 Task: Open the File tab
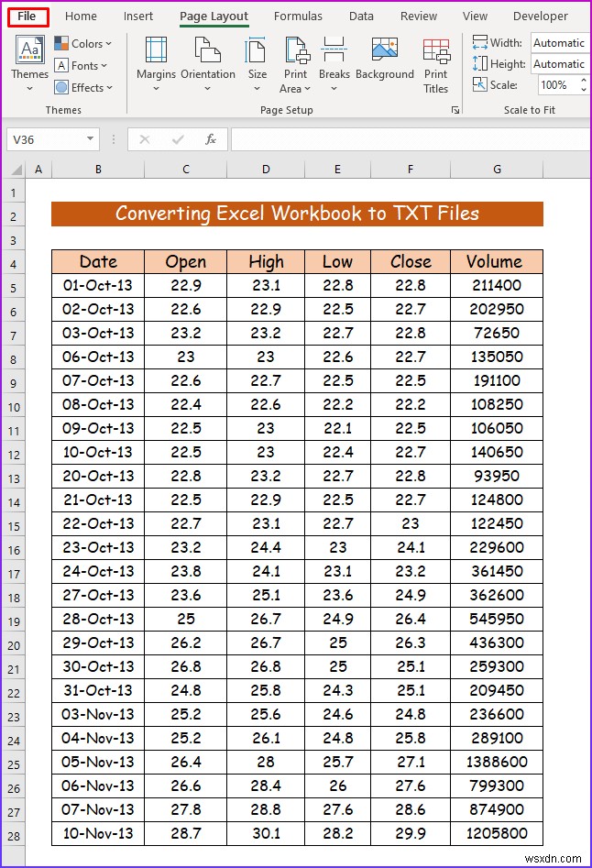[27, 16]
